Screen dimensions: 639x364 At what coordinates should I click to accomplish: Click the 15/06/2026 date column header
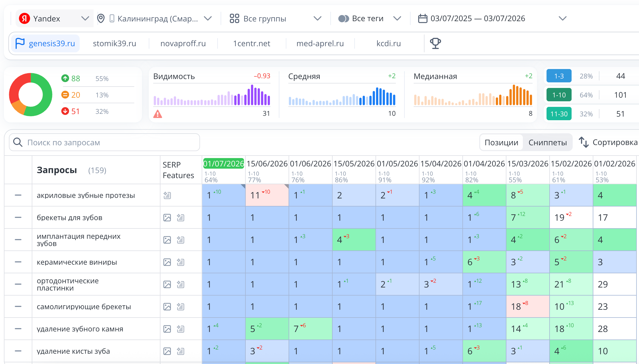[267, 164]
